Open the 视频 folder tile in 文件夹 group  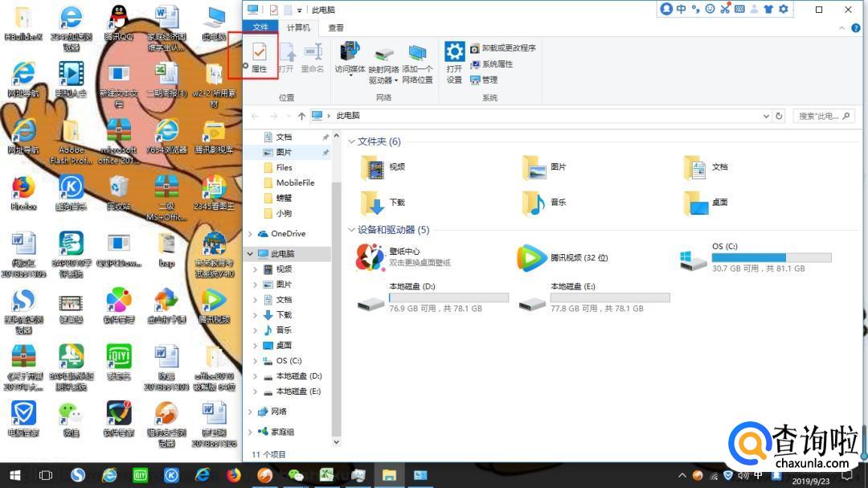click(383, 167)
